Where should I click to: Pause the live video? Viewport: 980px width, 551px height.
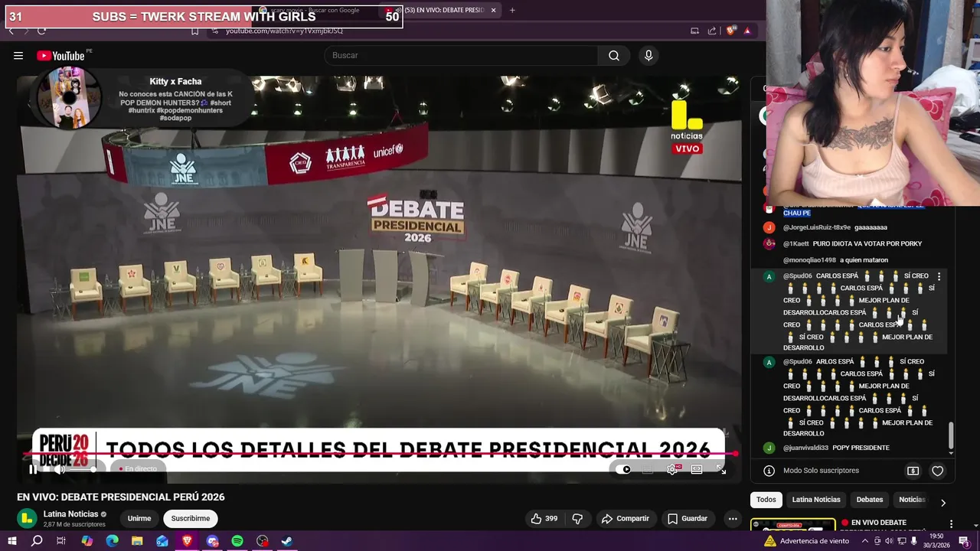[33, 469]
